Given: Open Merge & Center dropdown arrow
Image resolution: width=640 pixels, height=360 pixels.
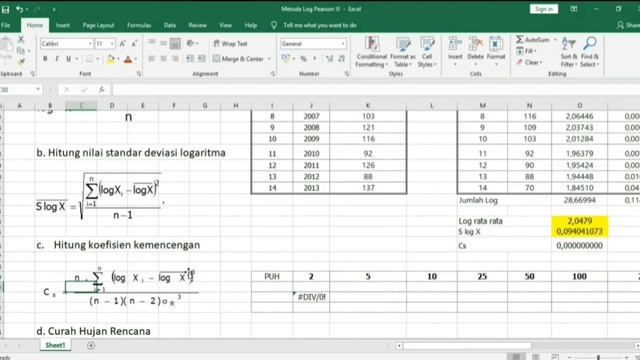Looking at the screenshot, I should pyautogui.click(x=269, y=59).
